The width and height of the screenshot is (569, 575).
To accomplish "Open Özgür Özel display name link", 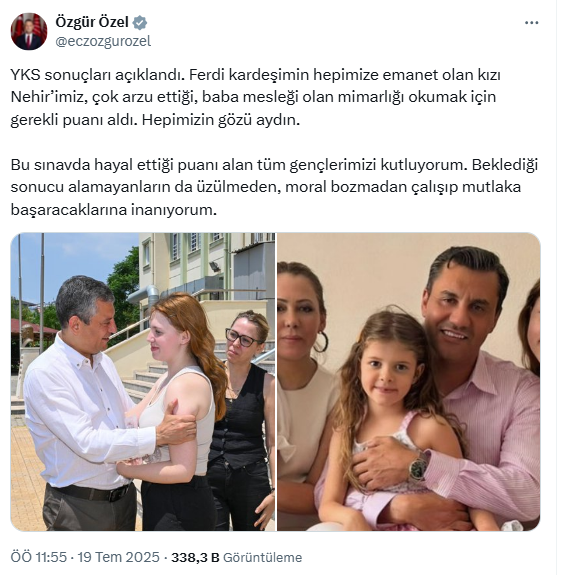I will (92, 22).
